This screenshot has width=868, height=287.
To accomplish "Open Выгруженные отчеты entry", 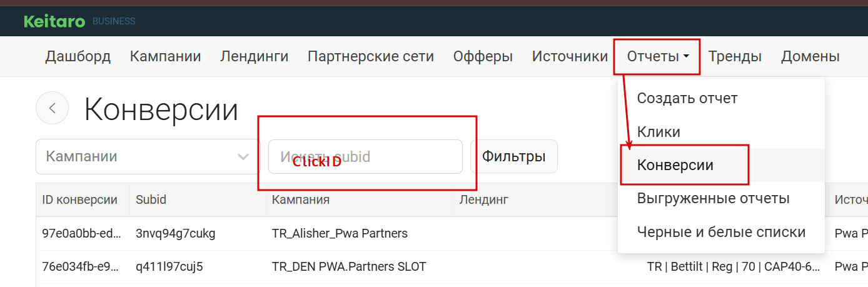I will [x=714, y=199].
